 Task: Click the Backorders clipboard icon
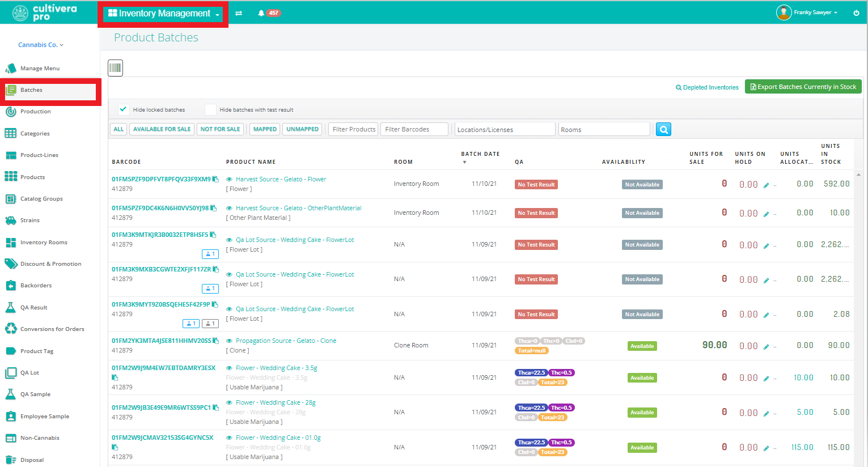click(10, 286)
